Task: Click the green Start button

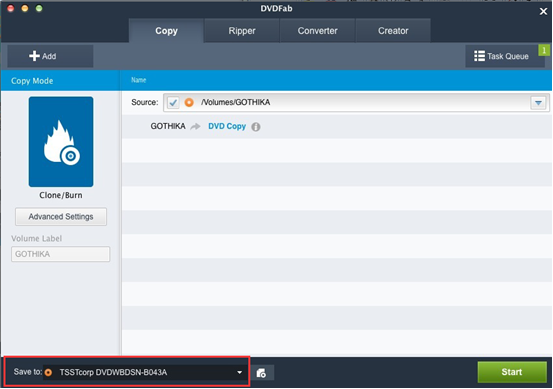Action: click(x=512, y=372)
